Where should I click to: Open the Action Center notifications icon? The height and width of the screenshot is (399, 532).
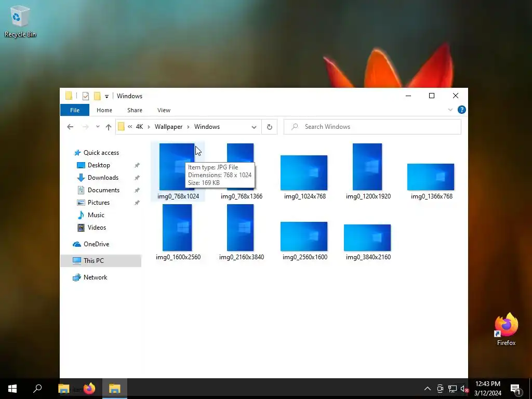[x=515, y=389]
